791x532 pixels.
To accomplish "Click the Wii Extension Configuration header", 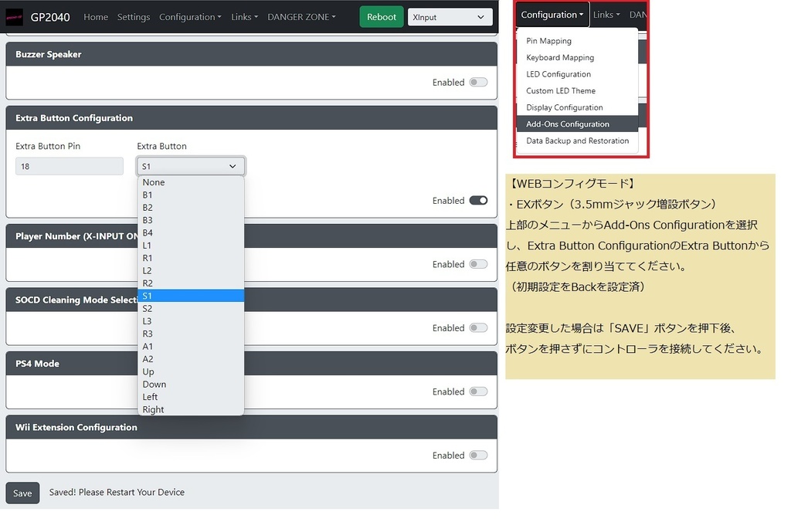I will coord(251,427).
